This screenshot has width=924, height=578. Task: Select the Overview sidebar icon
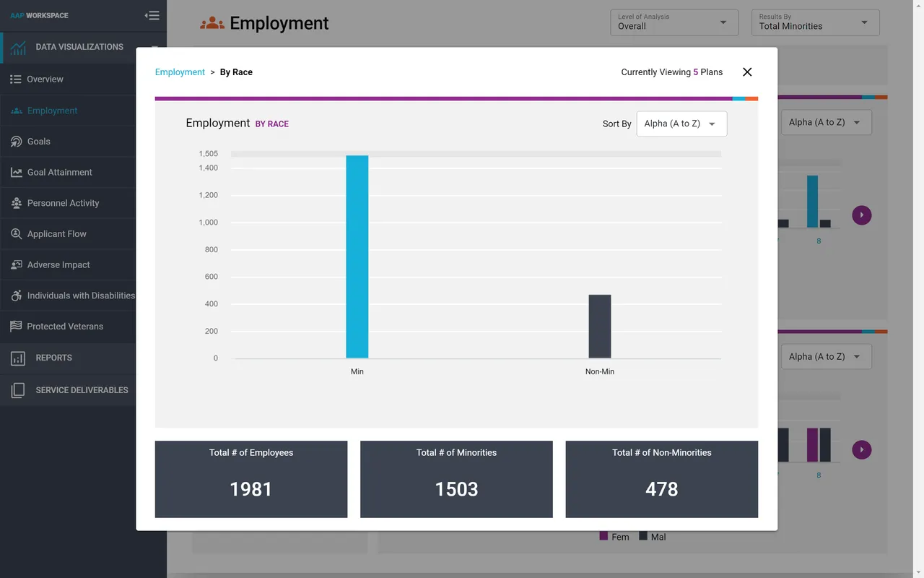[x=14, y=79]
